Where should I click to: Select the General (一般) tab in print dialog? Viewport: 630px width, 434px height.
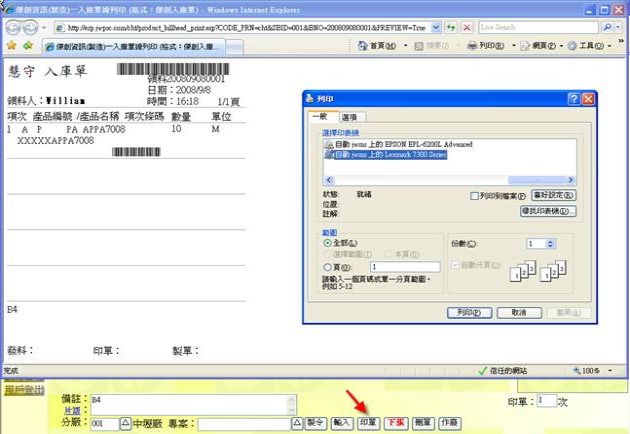320,118
